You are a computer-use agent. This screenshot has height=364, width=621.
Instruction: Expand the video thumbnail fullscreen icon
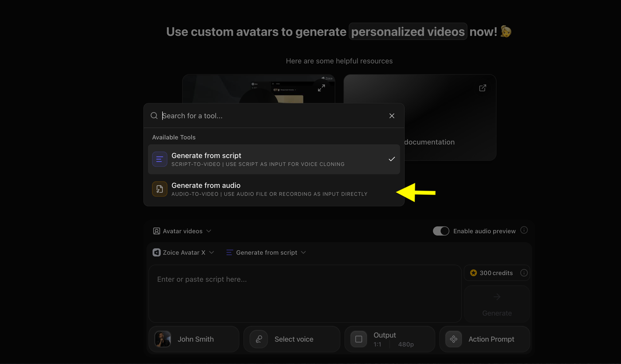tap(322, 88)
